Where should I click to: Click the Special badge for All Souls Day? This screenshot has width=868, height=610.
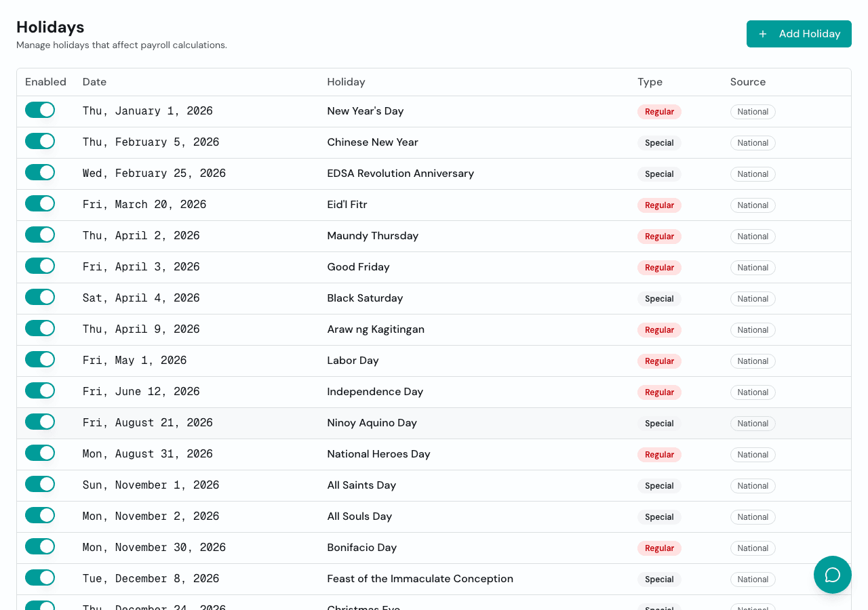click(x=659, y=517)
